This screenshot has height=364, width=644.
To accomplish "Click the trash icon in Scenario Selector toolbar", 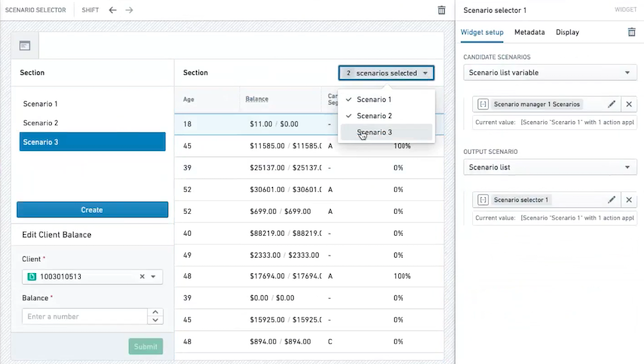I will [441, 10].
